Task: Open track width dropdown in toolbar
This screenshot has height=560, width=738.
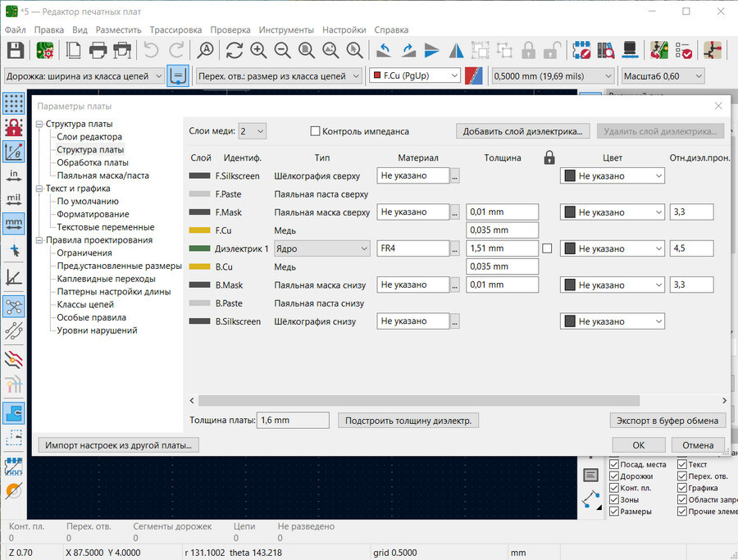Action: (x=84, y=75)
